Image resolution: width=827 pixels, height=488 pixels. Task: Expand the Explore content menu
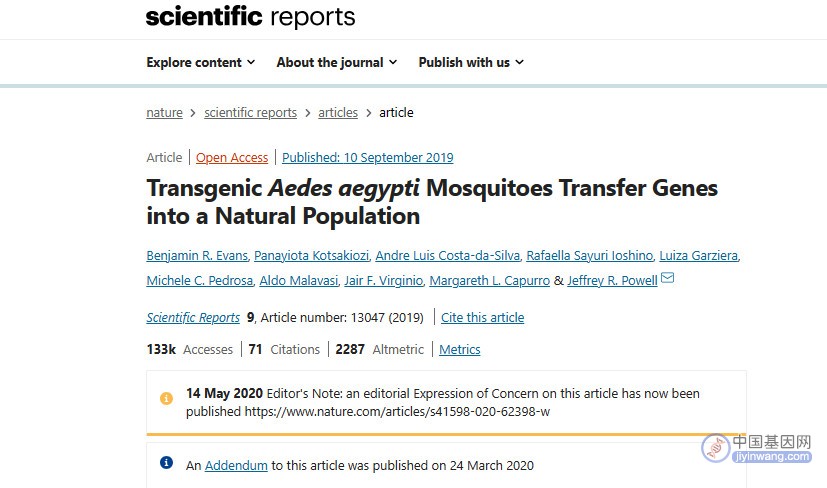[201, 62]
